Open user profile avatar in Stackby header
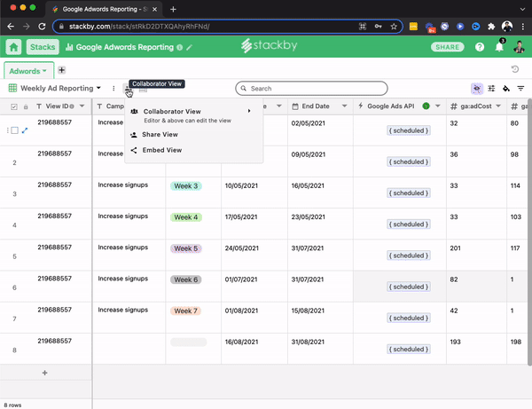This screenshot has width=532, height=409. pyautogui.click(x=519, y=47)
